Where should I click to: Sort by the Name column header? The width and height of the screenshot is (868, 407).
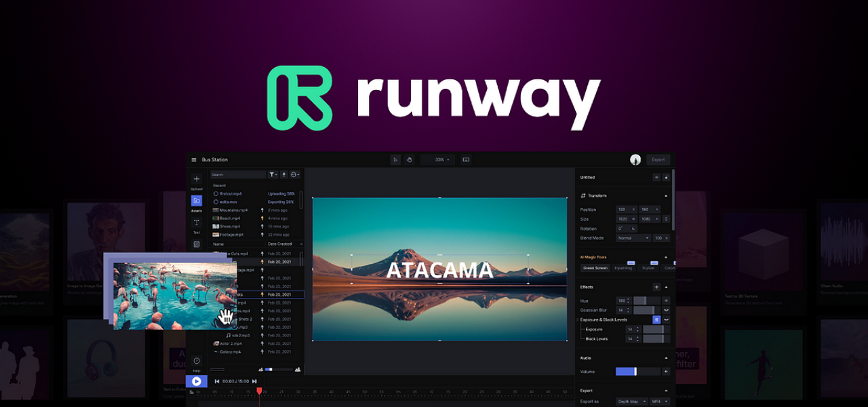pyautogui.click(x=218, y=244)
